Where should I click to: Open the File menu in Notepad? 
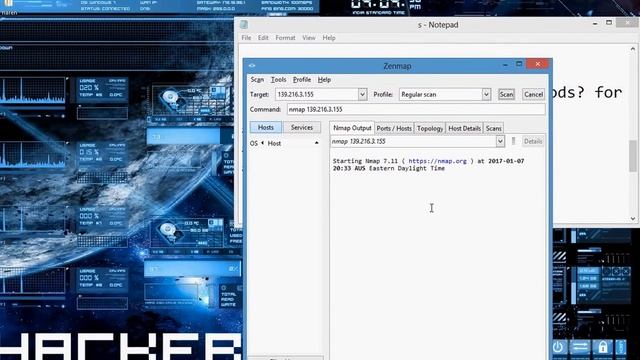tap(246, 38)
